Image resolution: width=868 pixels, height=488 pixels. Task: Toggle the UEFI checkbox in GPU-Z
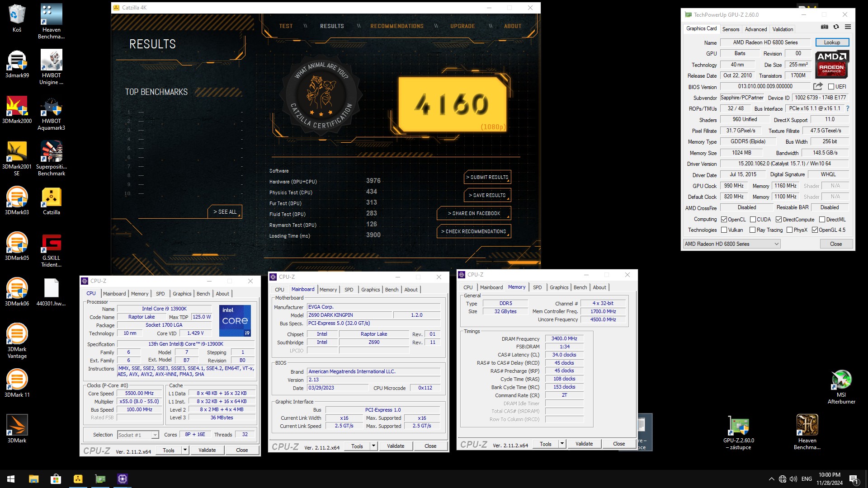[x=831, y=87]
